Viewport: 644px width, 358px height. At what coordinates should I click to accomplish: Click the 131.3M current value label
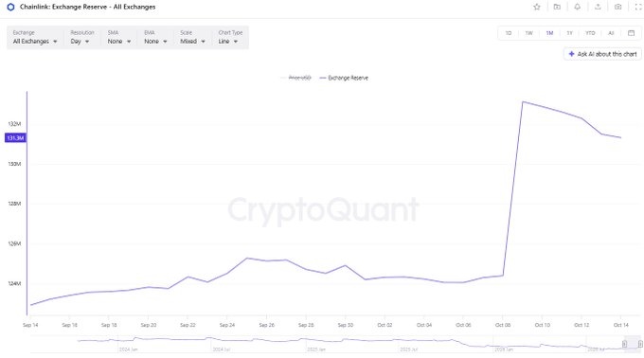(x=15, y=138)
